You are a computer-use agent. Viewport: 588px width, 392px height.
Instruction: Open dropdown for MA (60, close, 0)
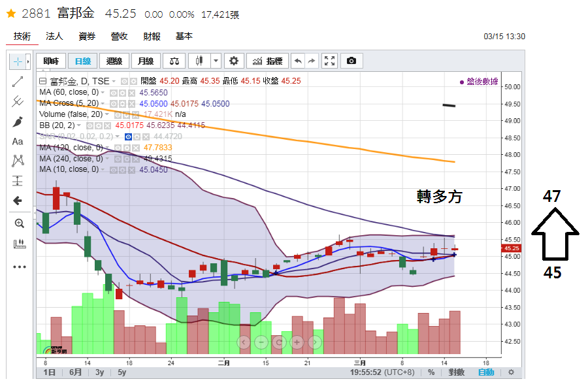click(103, 92)
